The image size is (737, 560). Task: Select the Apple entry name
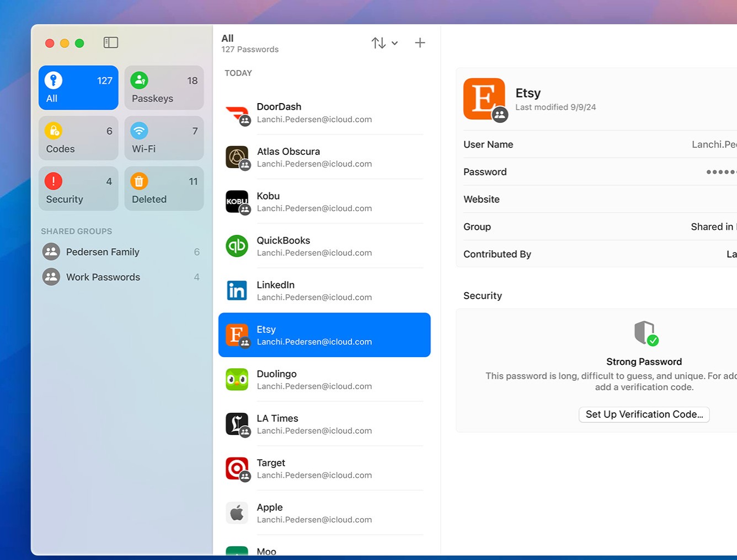click(x=270, y=508)
